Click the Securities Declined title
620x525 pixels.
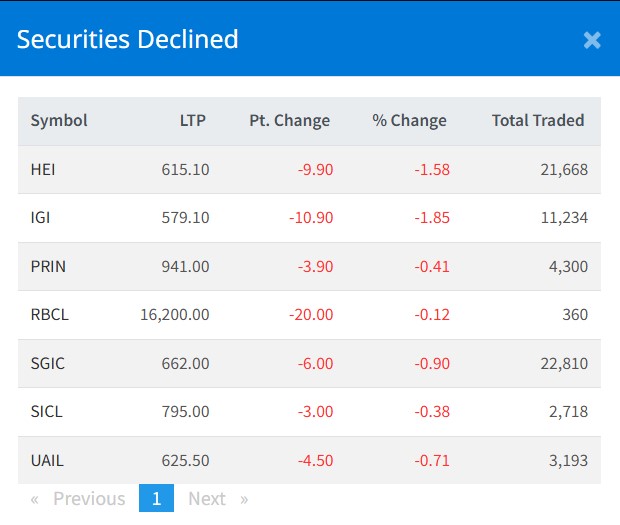click(128, 40)
